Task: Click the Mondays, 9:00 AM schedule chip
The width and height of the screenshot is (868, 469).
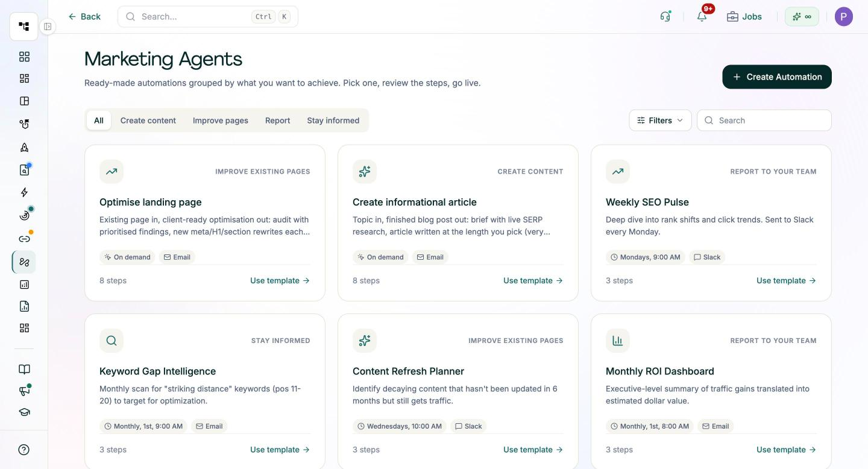Action: coord(646,257)
